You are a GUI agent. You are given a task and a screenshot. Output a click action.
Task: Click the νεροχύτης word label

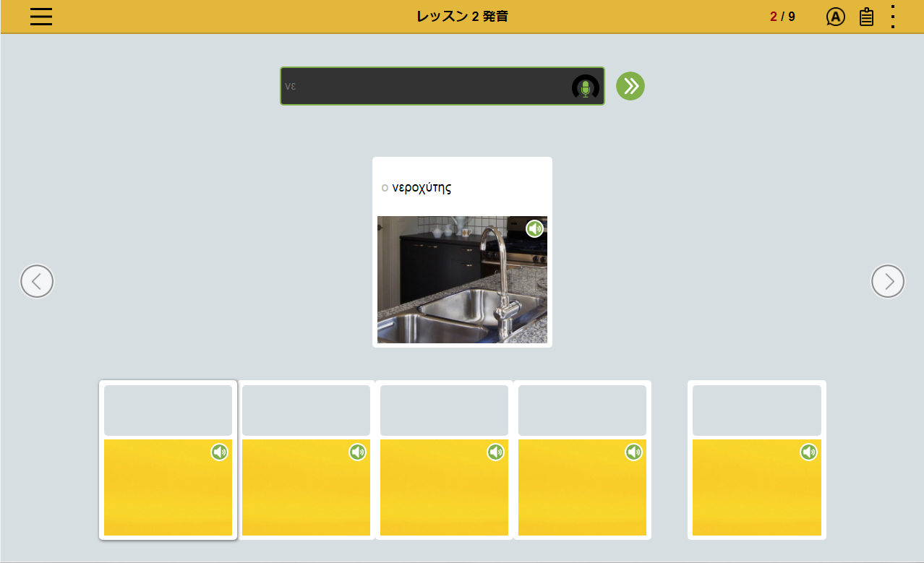pos(422,188)
